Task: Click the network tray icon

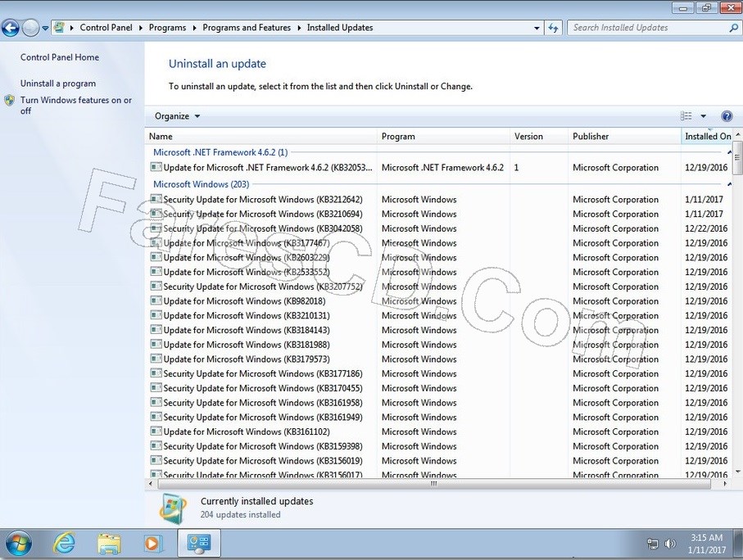Action: pyautogui.click(x=653, y=544)
